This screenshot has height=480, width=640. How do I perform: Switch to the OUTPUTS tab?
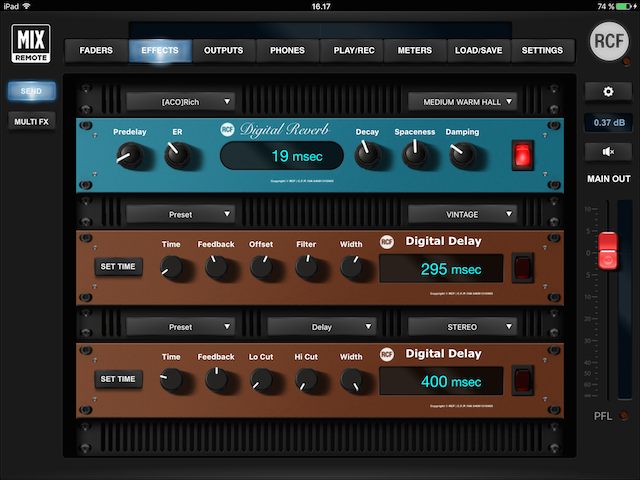click(x=224, y=51)
